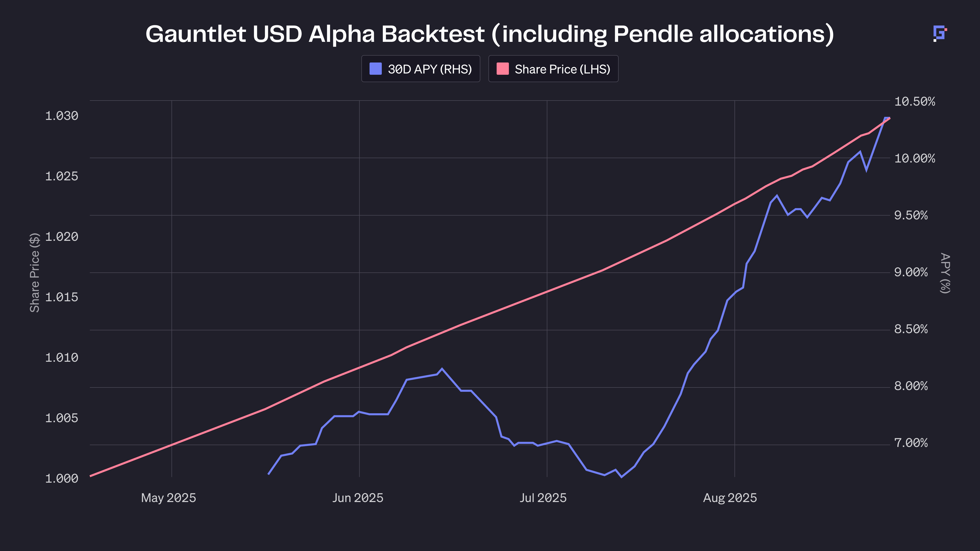
Task: Select the May 2025 x-axis label
Action: coord(168,498)
